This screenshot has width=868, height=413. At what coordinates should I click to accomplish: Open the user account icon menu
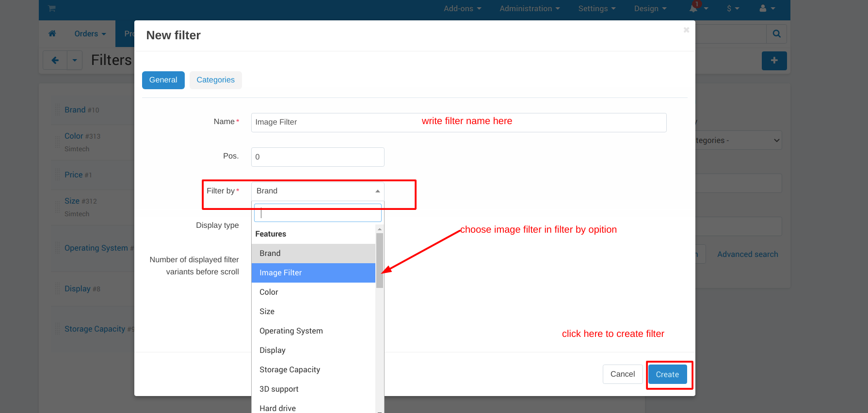click(x=767, y=8)
